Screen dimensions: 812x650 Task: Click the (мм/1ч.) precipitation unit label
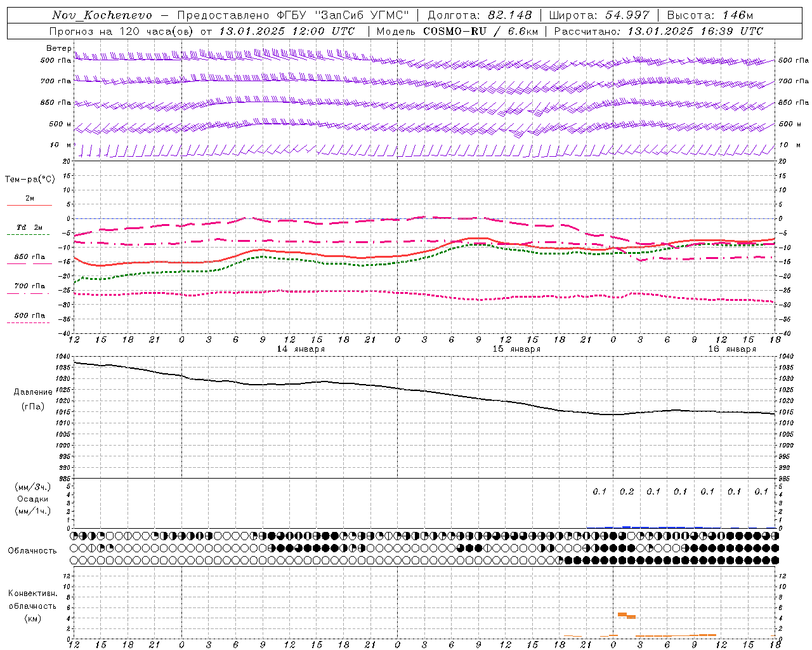[33, 511]
